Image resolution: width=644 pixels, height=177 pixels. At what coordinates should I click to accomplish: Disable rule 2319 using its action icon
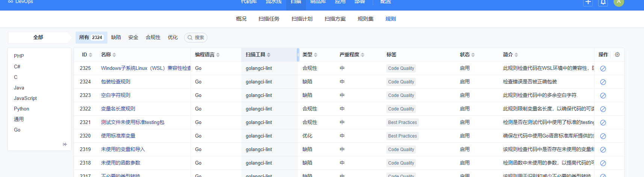coord(603,150)
